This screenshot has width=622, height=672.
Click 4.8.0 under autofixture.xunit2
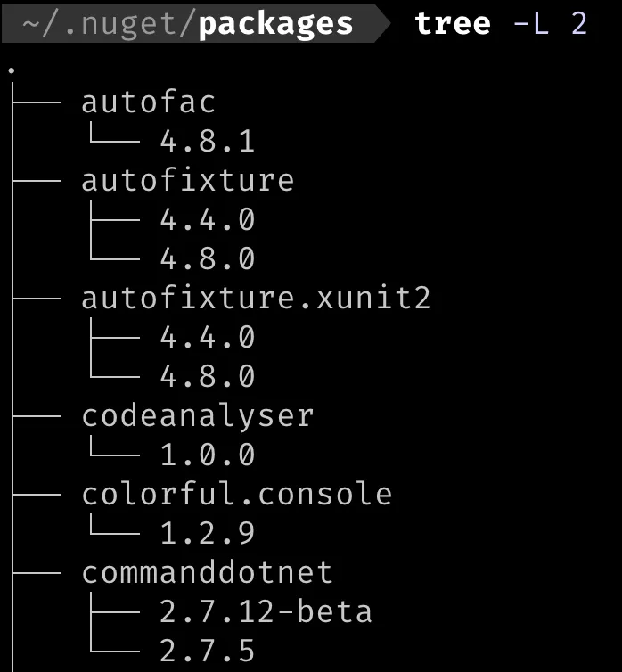(208, 376)
